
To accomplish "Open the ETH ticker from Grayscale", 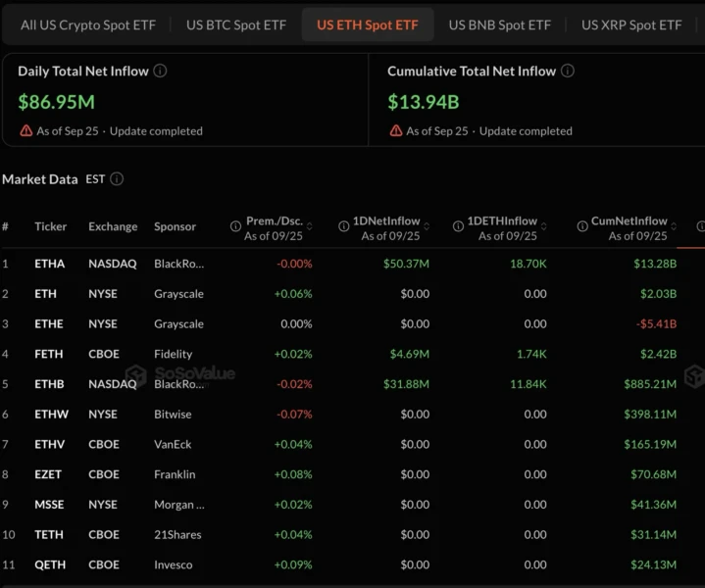I will pyautogui.click(x=45, y=294).
